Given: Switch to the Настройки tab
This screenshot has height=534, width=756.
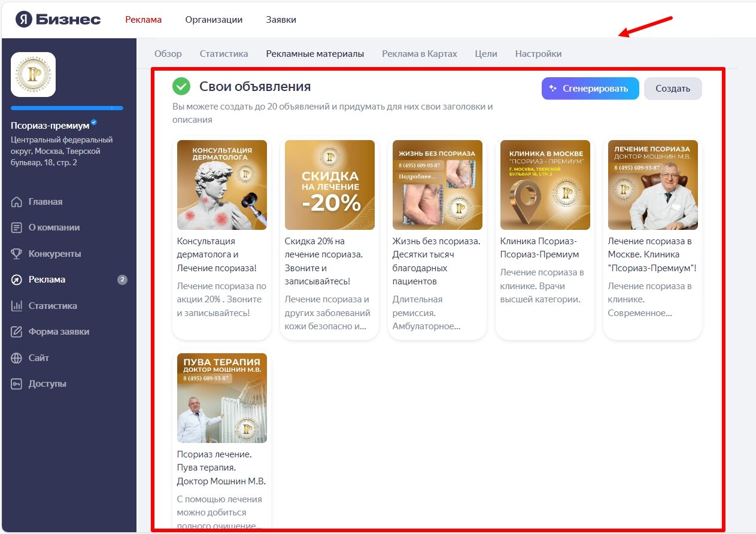Looking at the screenshot, I should (x=538, y=53).
